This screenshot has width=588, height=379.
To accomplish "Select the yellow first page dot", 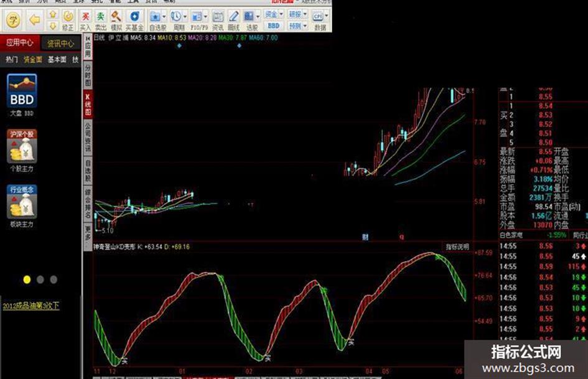I will [x=27, y=279].
